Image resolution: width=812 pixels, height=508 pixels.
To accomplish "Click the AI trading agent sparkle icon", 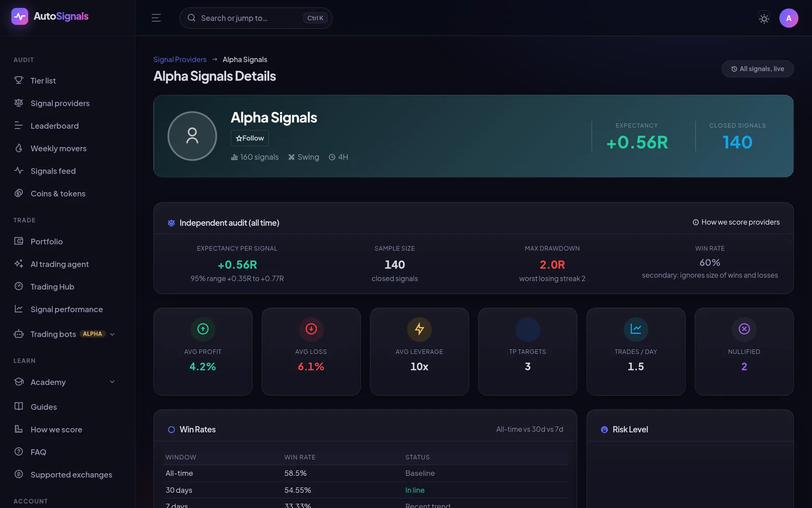I will pyautogui.click(x=19, y=264).
